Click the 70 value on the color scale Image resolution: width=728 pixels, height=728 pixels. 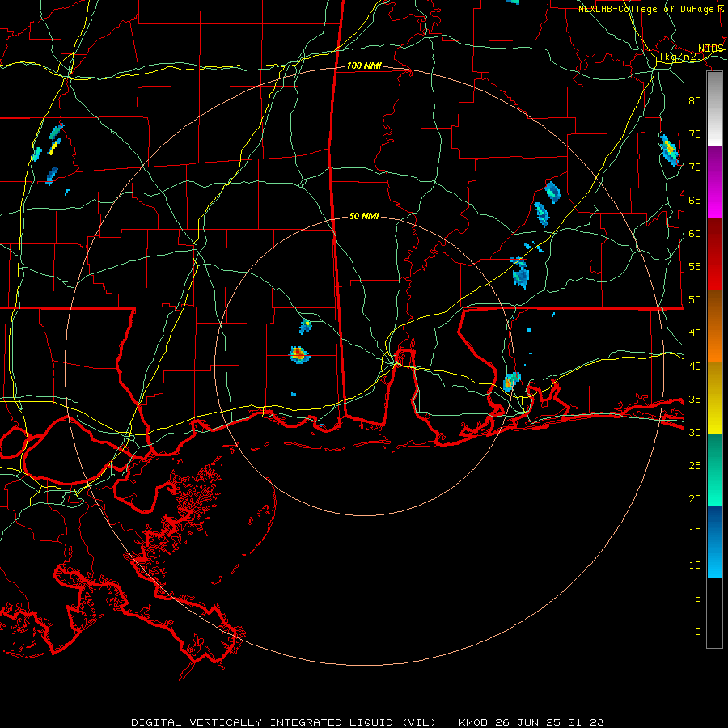click(695, 167)
